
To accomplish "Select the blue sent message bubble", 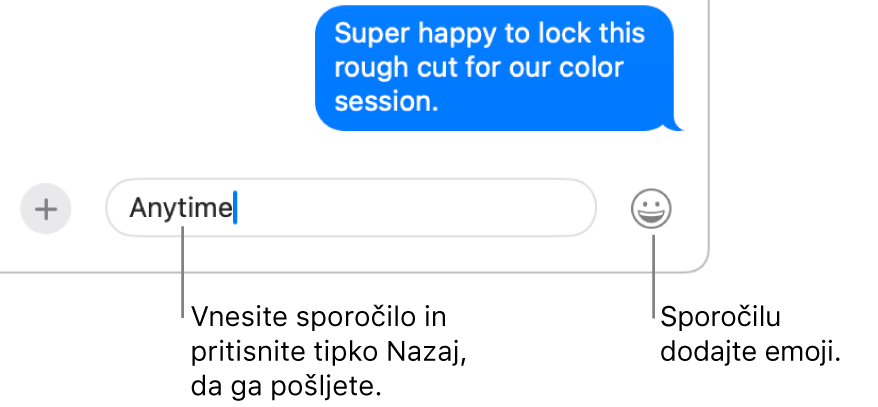I will (x=495, y=68).
